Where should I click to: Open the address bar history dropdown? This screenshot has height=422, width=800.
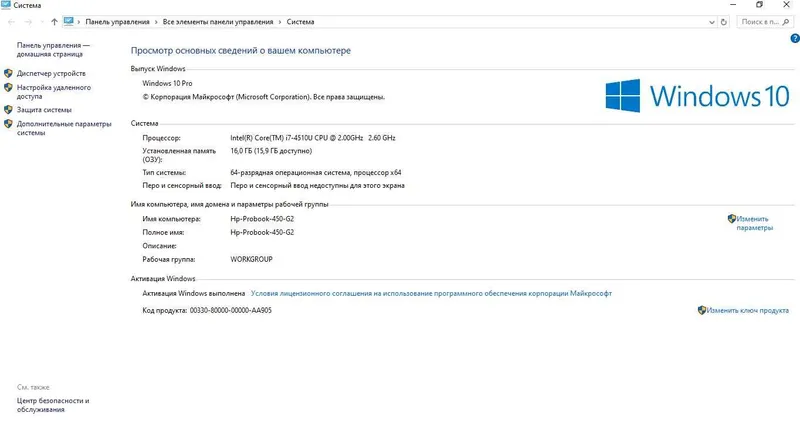tap(712, 22)
